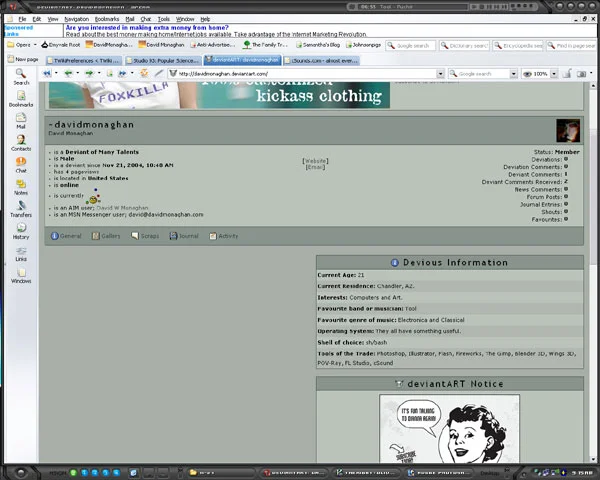Click the sponsored ad headline about extra money
The height and width of the screenshot is (480, 600).
pos(147,28)
